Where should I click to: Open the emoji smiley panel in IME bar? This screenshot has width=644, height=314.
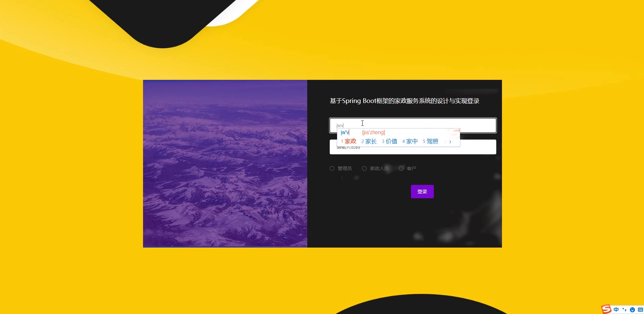click(632, 310)
